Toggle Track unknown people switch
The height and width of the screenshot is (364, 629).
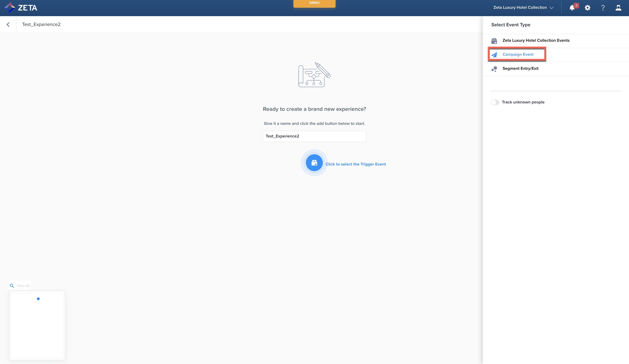pyautogui.click(x=495, y=102)
